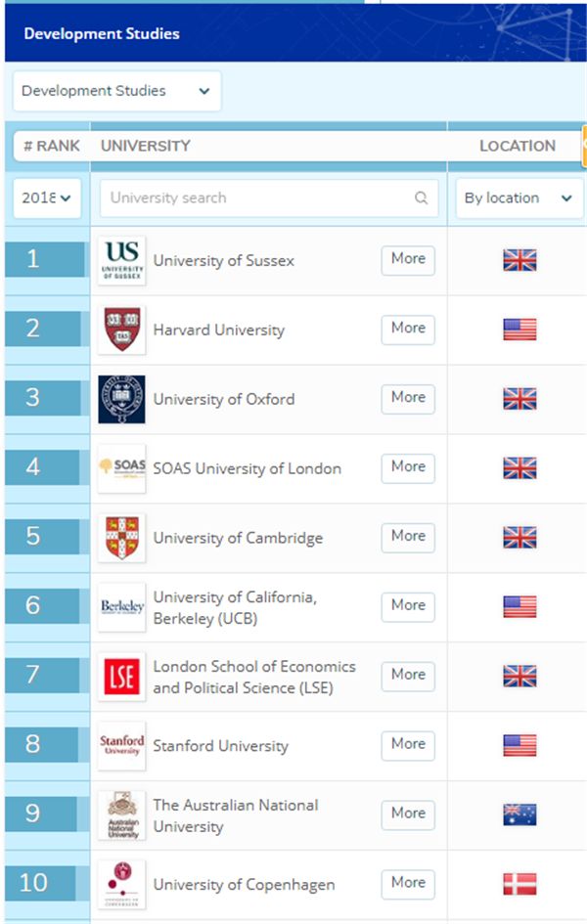Click the Stanford University logo
Viewport: 587px width, 924px height.
click(x=121, y=745)
